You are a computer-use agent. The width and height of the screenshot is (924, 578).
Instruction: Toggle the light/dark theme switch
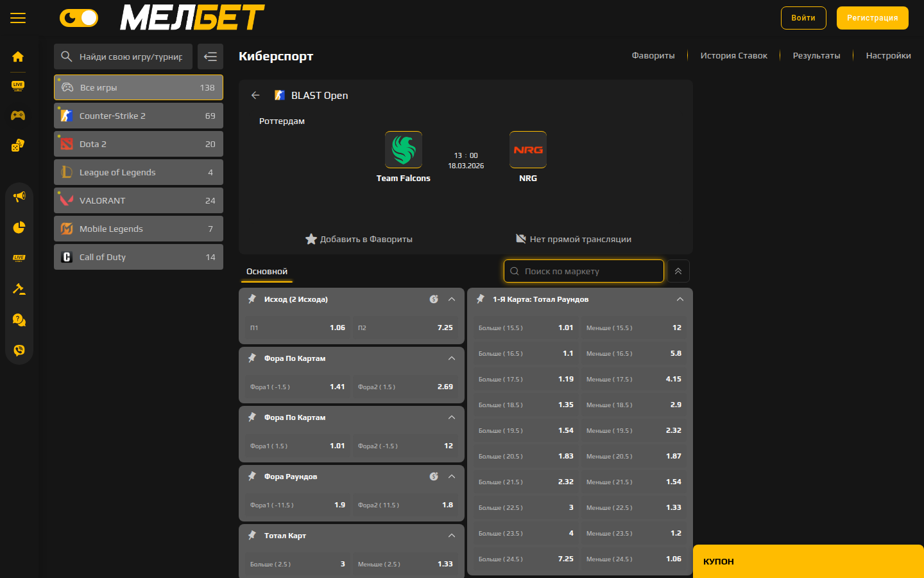[79, 18]
